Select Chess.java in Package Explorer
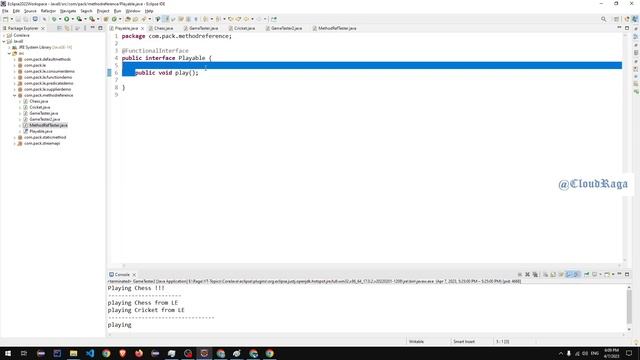Image resolution: width=640 pixels, height=360 pixels. coord(39,101)
